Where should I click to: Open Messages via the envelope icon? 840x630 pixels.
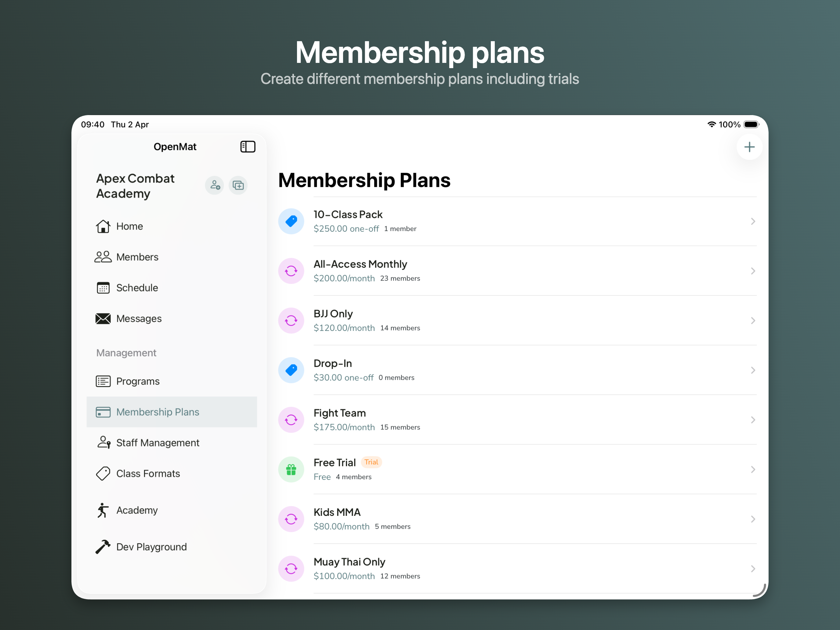coord(103,319)
